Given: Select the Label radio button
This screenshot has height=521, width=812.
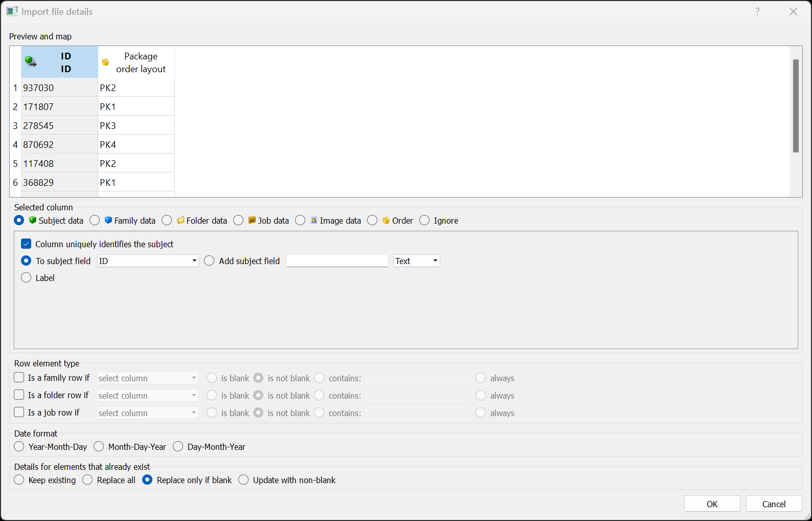Looking at the screenshot, I should tap(26, 277).
